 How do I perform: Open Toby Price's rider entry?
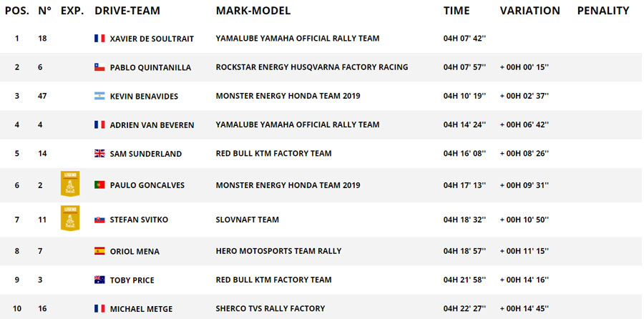(x=132, y=280)
